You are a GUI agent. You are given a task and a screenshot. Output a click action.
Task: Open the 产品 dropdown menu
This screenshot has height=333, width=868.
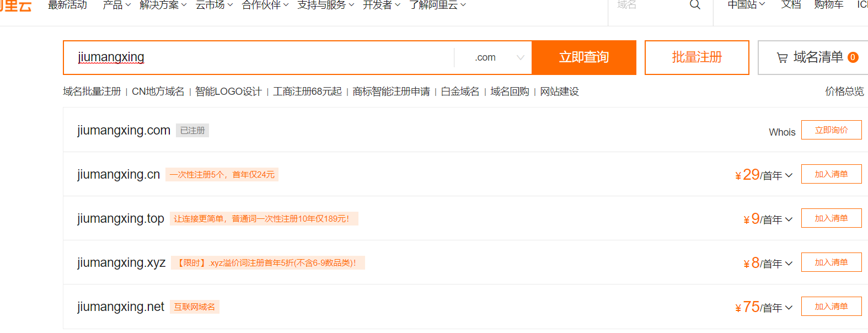117,5
